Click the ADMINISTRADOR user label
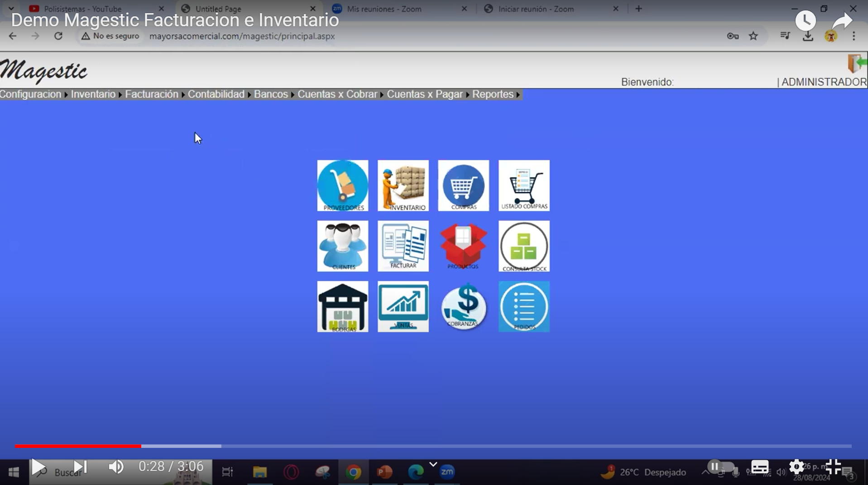The image size is (868, 485). (x=824, y=82)
